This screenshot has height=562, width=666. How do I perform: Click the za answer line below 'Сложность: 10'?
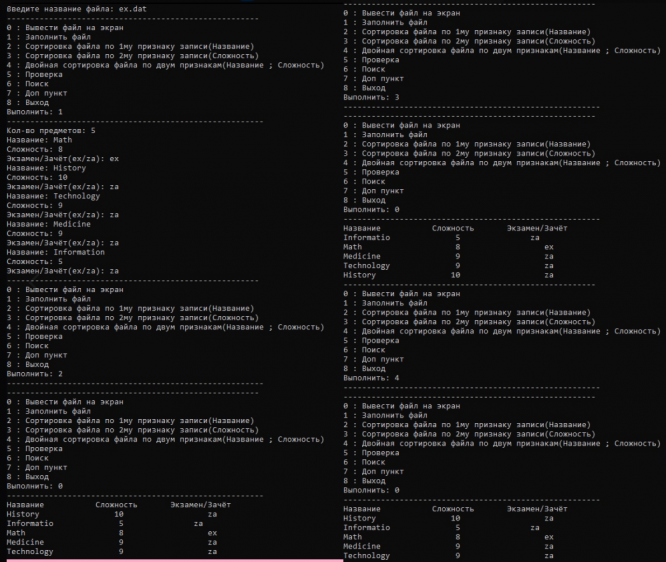coord(63,186)
